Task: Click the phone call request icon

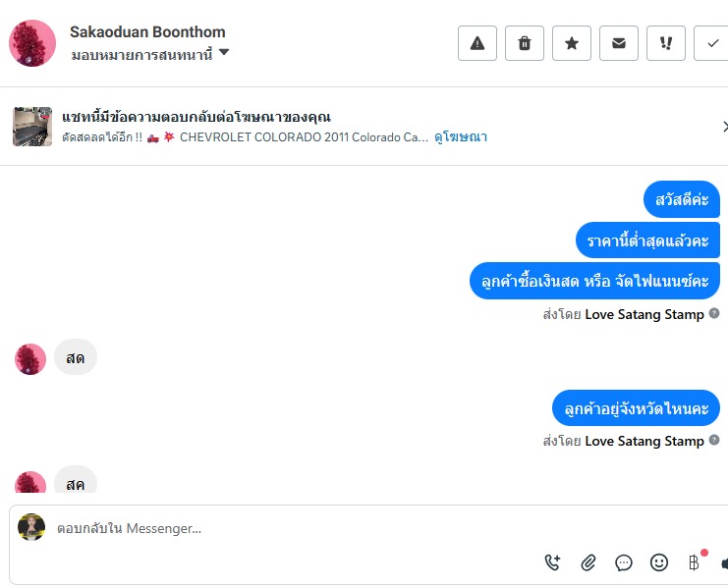Action: (553, 562)
